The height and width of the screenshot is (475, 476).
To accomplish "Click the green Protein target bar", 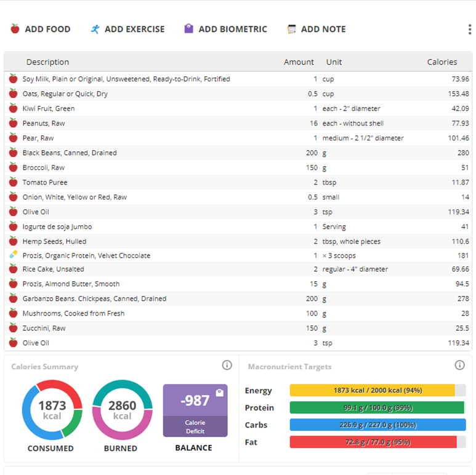I will (x=377, y=407).
